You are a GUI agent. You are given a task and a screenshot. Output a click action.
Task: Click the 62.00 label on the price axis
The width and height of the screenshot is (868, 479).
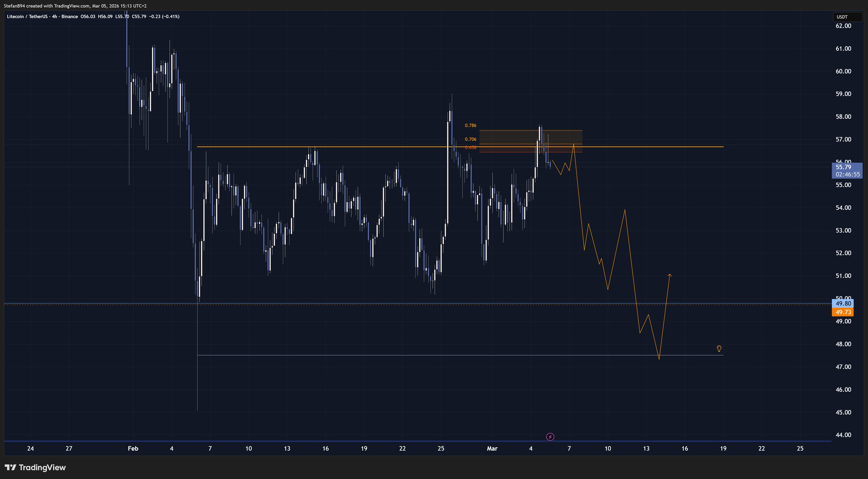[843, 26]
